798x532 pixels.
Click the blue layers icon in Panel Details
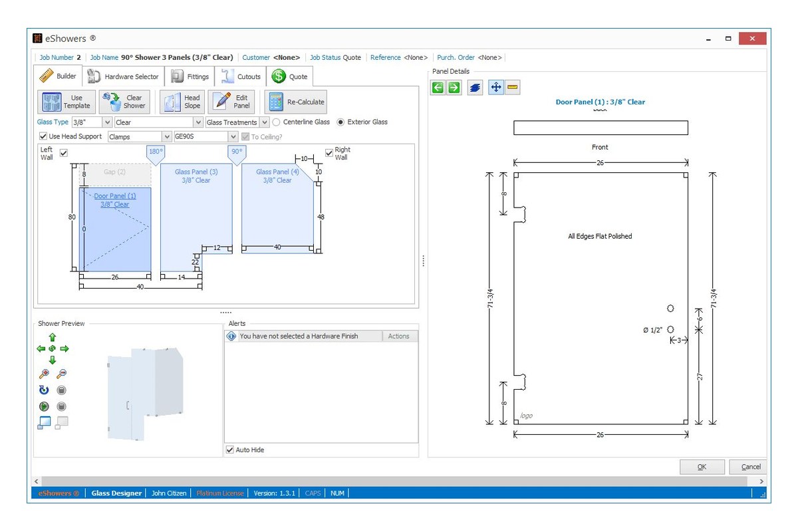click(475, 88)
